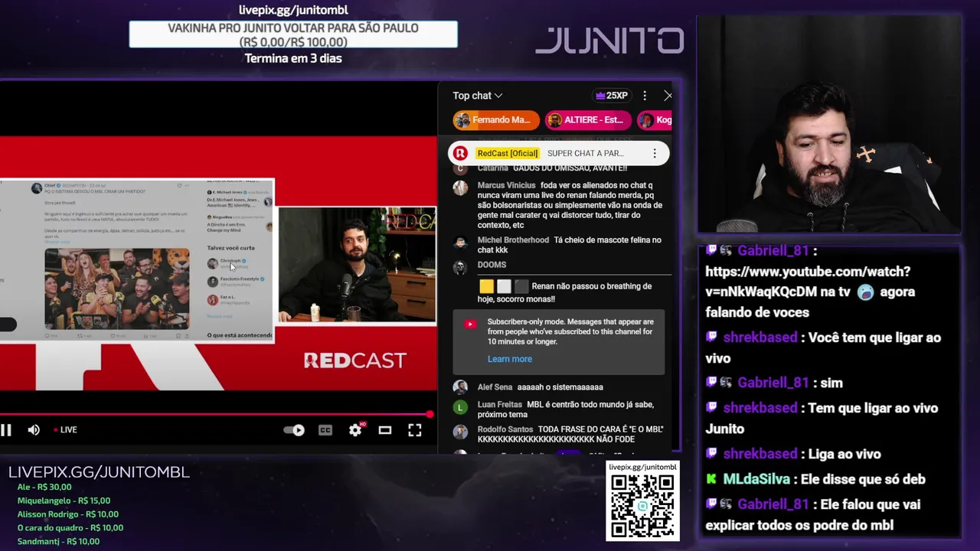The width and height of the screenshot is (980, 551).
Task: Click the 'Miquelangelo - R$ 15,00' donation entry
Action: (64, 500)
